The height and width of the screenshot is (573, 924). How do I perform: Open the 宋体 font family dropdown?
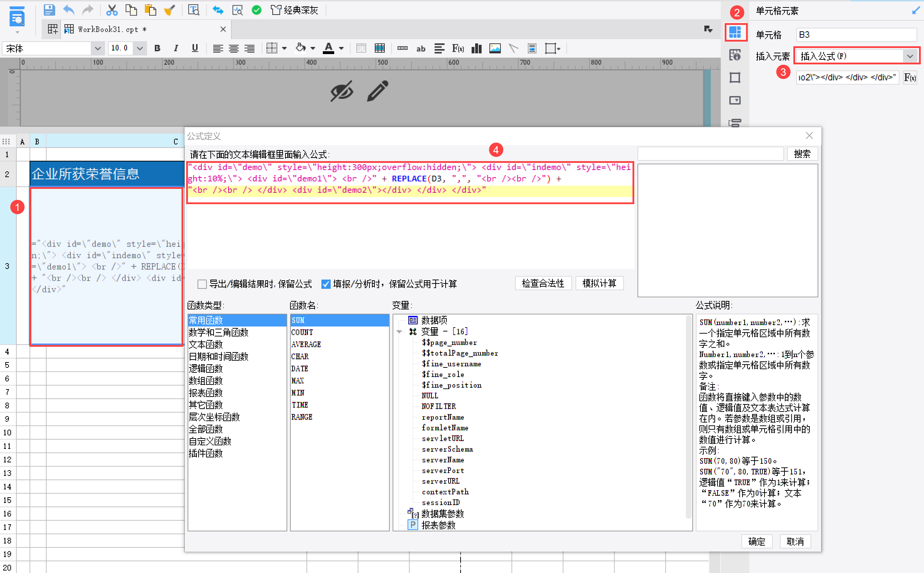coord(98,48)
